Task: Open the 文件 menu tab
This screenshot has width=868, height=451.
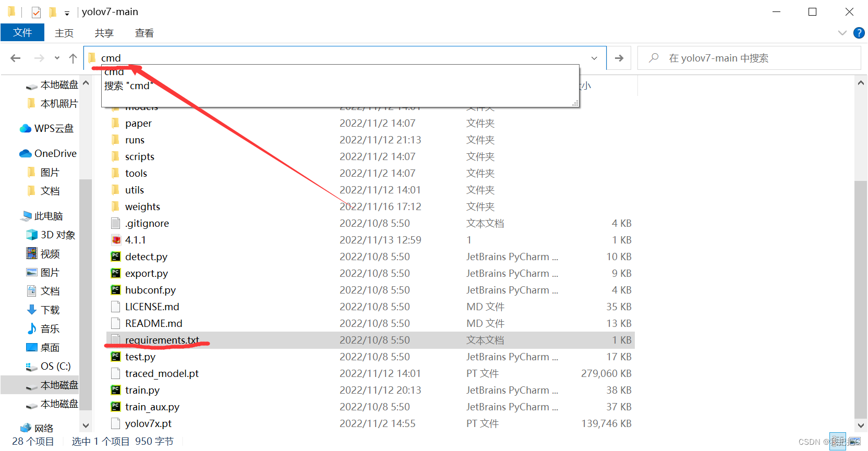Action: click(x=22, y=33)
